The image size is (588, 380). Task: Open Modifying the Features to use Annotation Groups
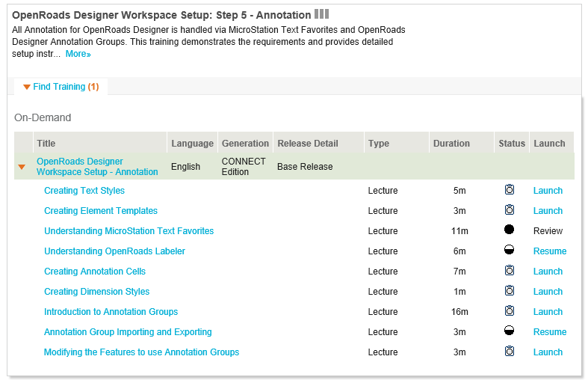(141, 352)
